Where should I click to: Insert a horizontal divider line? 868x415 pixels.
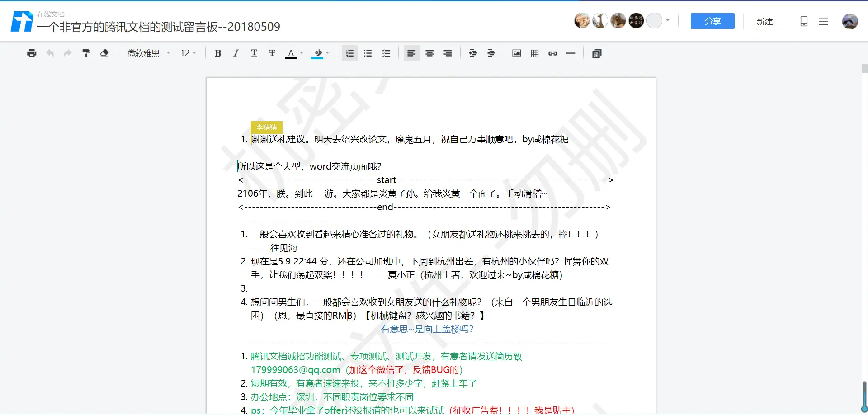tap(571, 53)
